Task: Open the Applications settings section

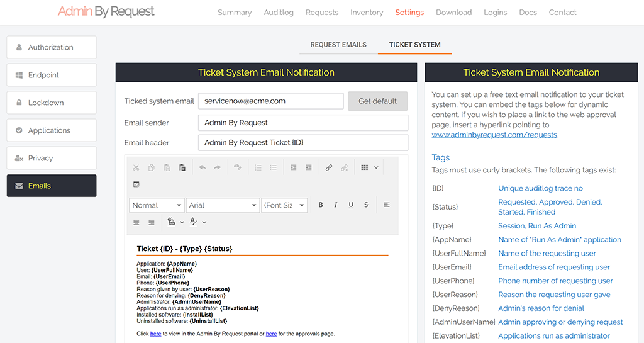Action: click(x=52, y=130)
